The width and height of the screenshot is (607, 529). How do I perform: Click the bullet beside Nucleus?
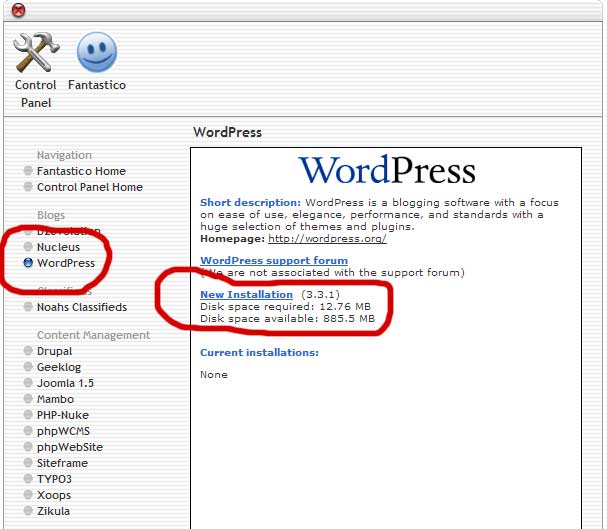coord(28,247)
